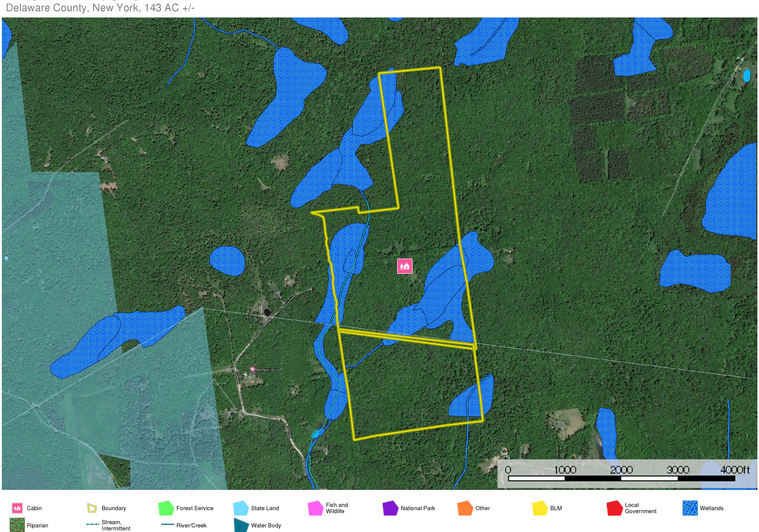Click the Boundary legend icon
Viewport: 759px width, 532px height.
pos(92,508)
